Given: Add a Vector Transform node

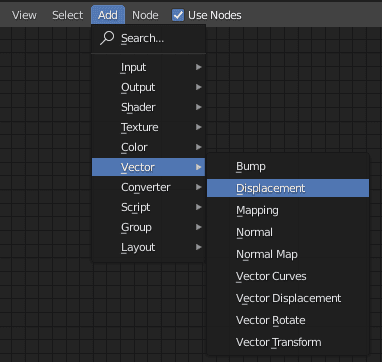Looking at the screenshot, I should pyautogui.click(x=288, y=342).
